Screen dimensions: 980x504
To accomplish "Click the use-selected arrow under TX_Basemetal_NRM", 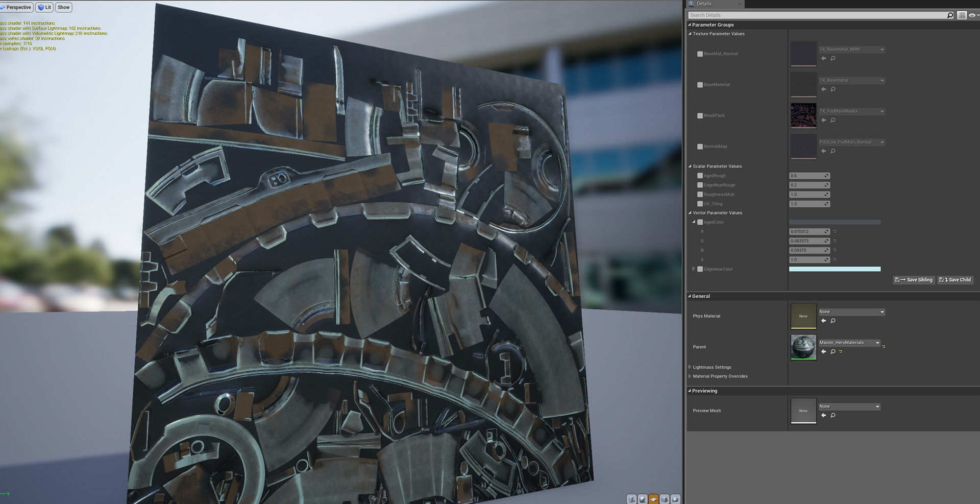I will (823, 59).
